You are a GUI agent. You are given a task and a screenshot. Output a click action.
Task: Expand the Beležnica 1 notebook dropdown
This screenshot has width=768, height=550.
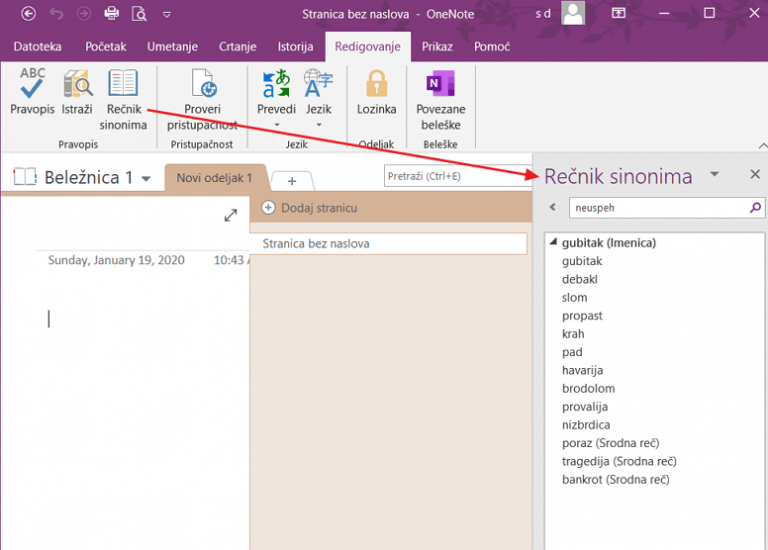146,179
